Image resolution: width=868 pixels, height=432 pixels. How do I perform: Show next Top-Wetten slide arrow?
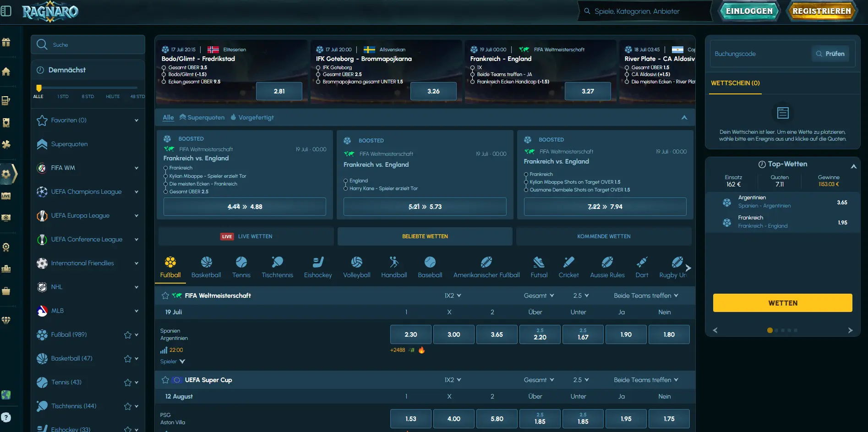pos(850,330)
